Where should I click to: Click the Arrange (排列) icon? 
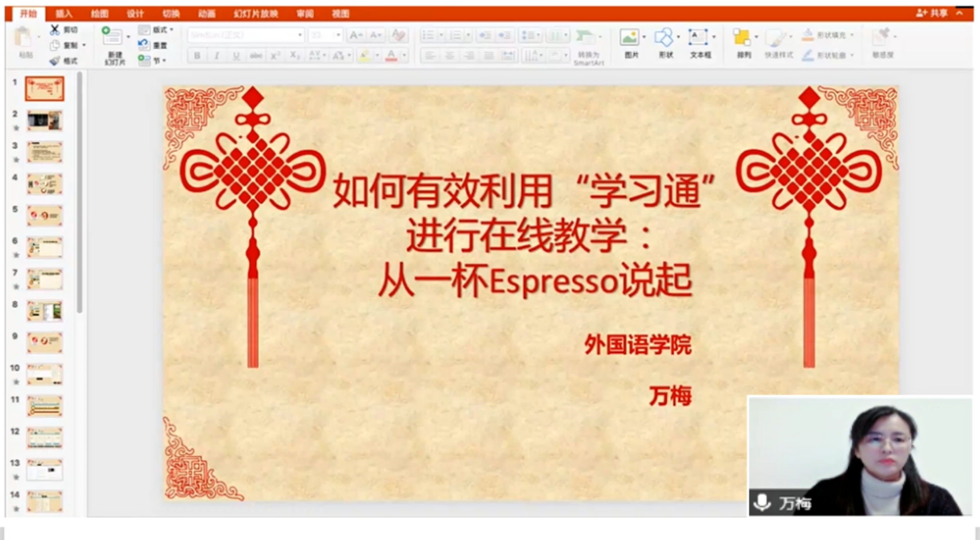[741, 38]
